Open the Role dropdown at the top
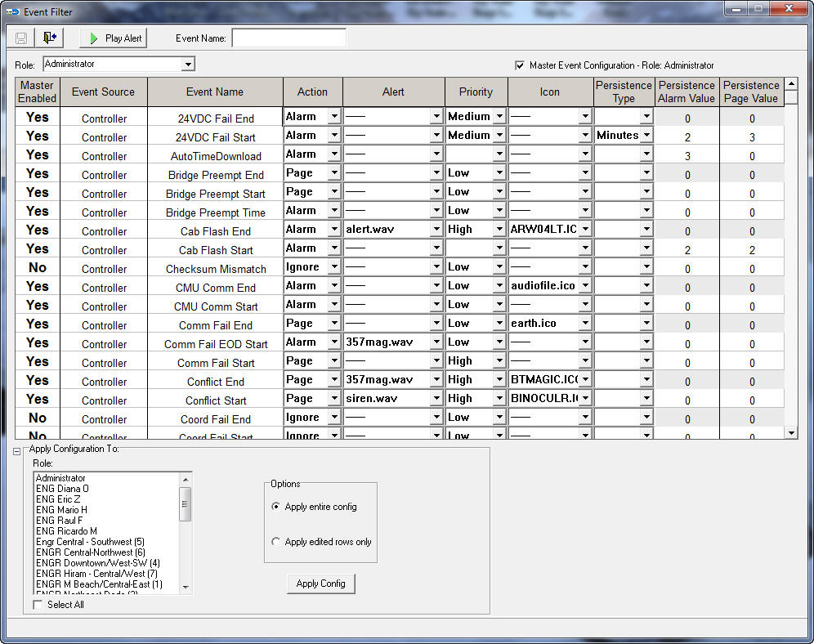Image resolution: width=814 pixels, height=644 pixels. (x=188, y=64)
